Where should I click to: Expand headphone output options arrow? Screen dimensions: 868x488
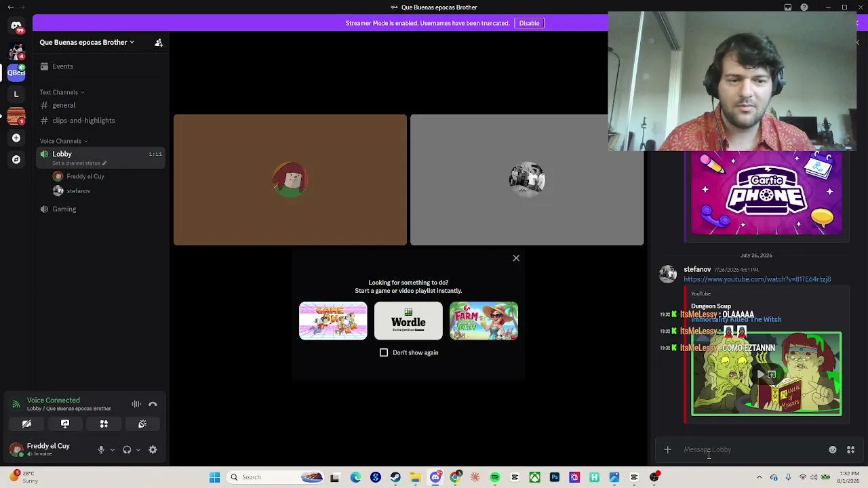138,449
